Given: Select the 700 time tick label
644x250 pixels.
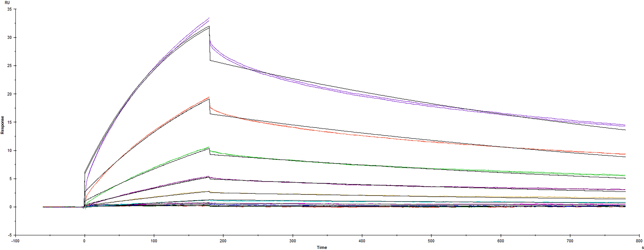Looking at the screenshot, I should pos(570,241).
